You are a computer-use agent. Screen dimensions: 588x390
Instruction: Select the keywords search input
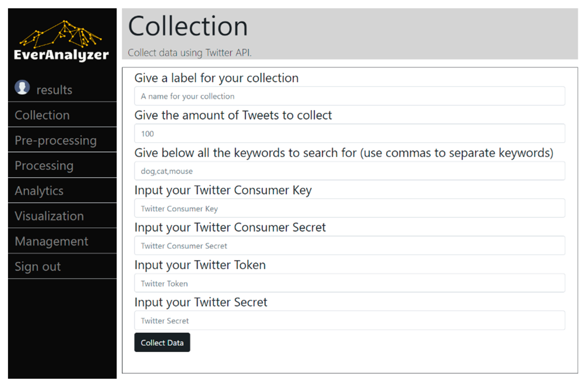pos(349,171)
